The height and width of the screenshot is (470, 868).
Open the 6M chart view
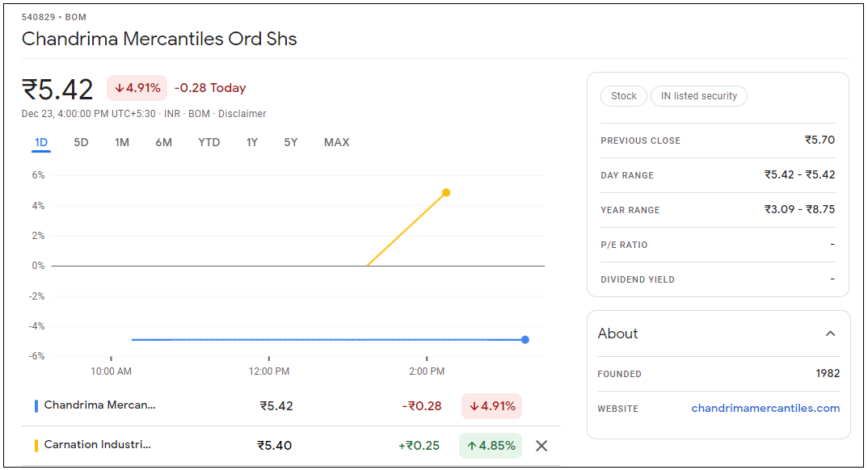(164, 143)
